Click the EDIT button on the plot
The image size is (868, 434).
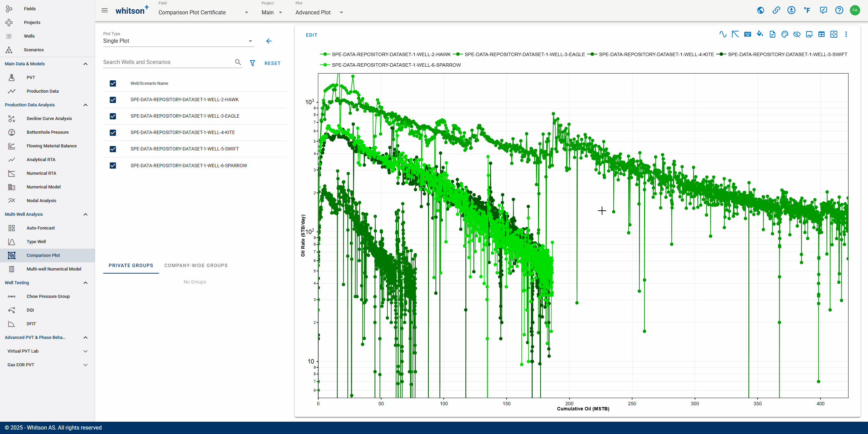pos(311,36)
